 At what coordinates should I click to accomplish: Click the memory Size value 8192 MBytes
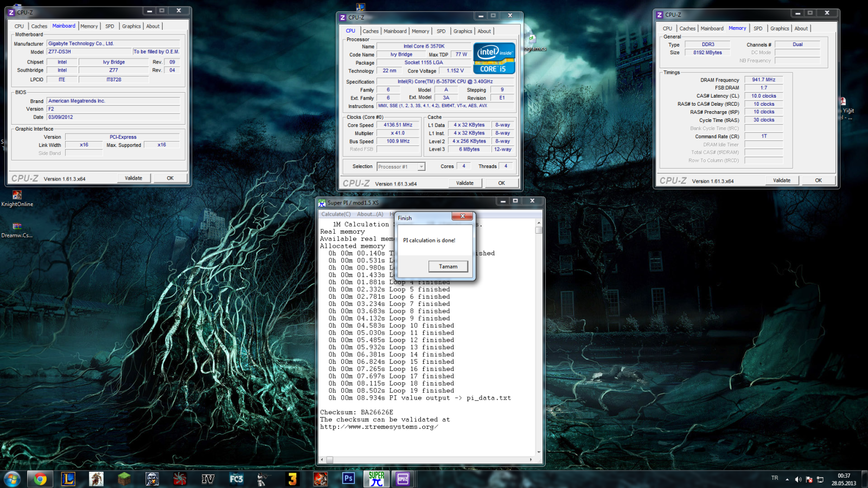click(x=707, y=53)
